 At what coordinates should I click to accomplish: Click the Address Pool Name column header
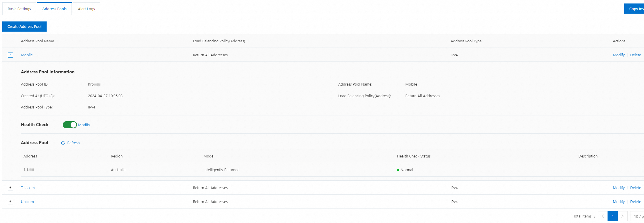[x=37, y=41]
